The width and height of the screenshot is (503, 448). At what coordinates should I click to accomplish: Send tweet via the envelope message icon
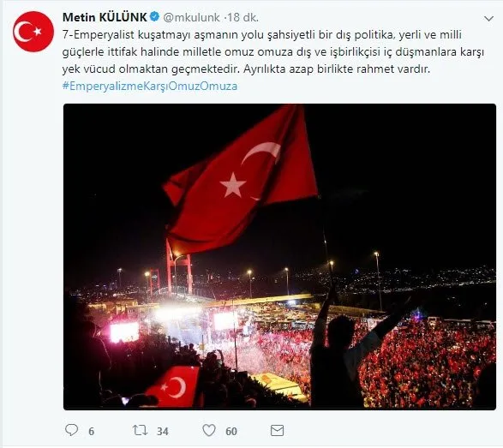tap(277, 430)
